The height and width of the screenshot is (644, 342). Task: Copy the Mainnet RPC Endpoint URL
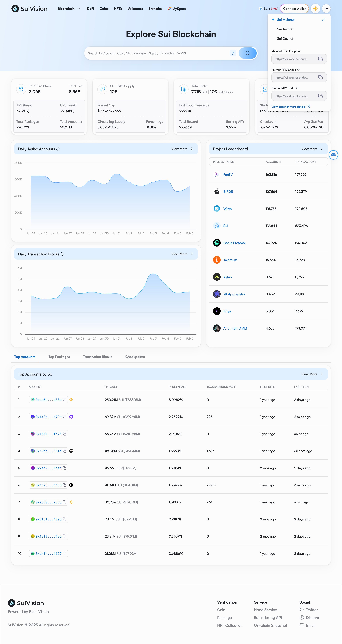[x=320, y=59]
